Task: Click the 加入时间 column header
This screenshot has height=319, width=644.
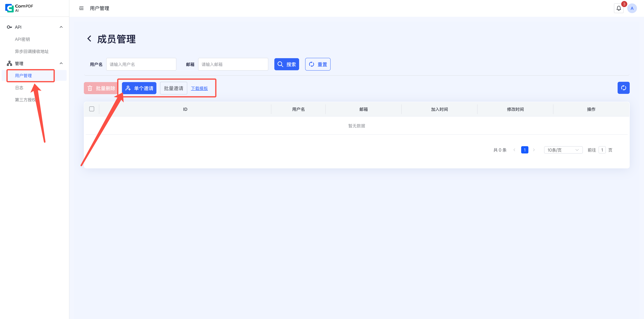Action: pos(440,109)
